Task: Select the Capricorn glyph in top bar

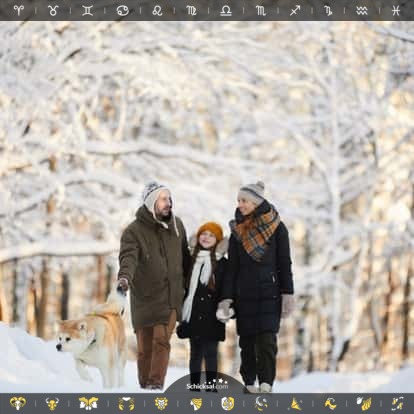Action: pyautogui.click(x=328, y=10)
